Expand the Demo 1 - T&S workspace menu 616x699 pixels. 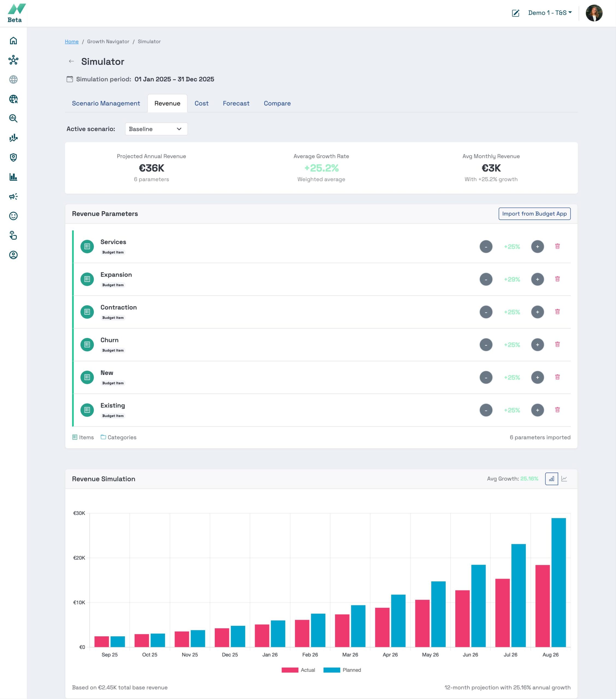550,13
